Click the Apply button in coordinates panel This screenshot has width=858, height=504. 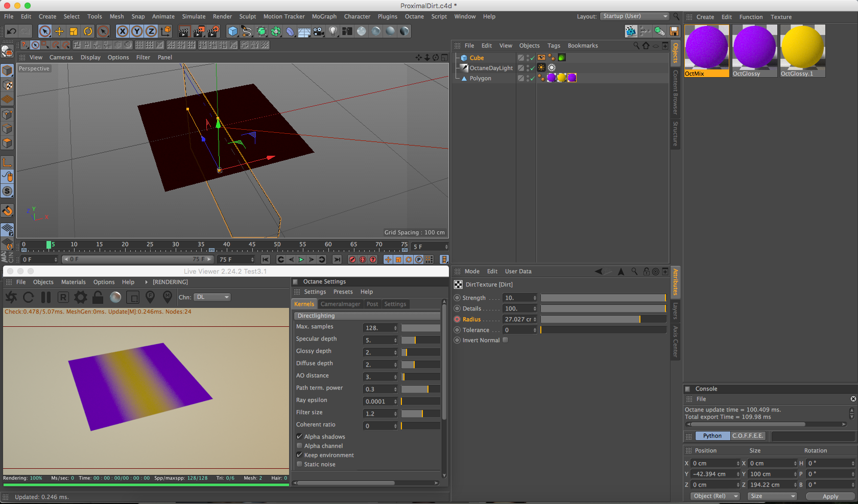(x=830, y=496)
